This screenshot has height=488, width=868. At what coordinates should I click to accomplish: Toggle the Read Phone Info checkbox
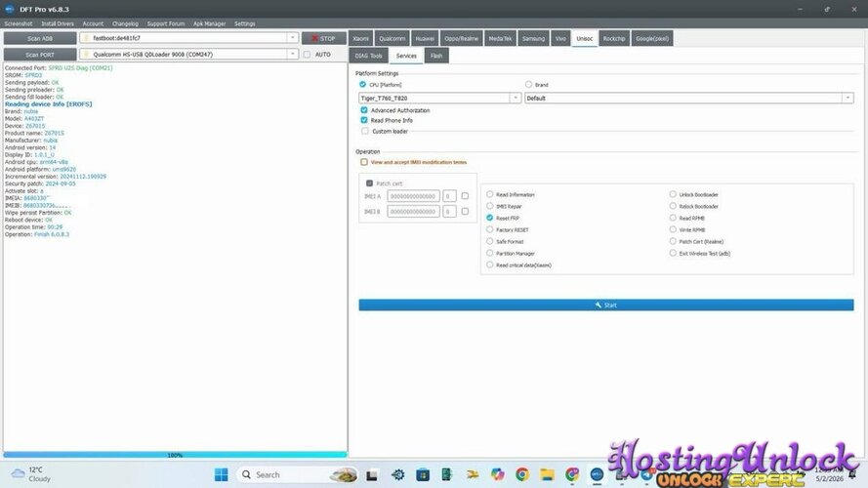click(364, 120)
